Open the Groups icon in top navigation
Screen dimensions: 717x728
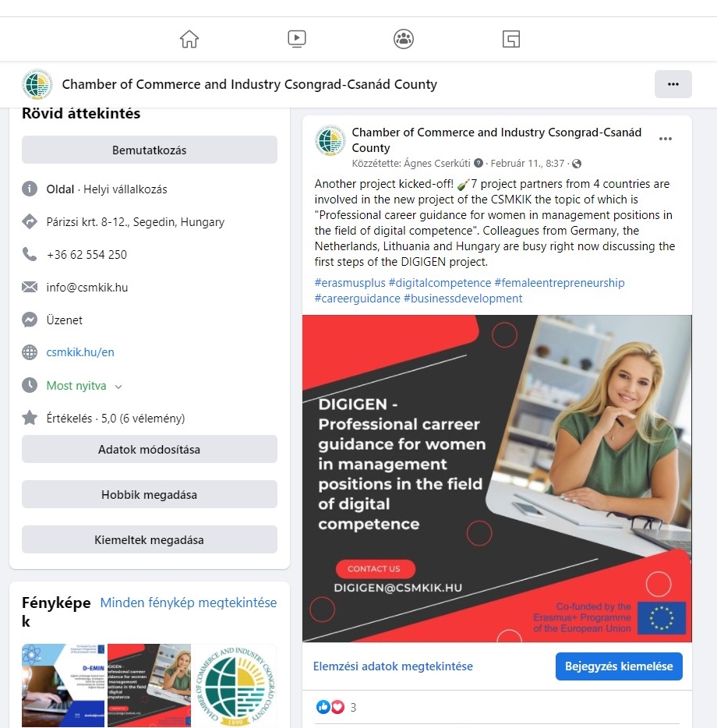coord(404,39)
